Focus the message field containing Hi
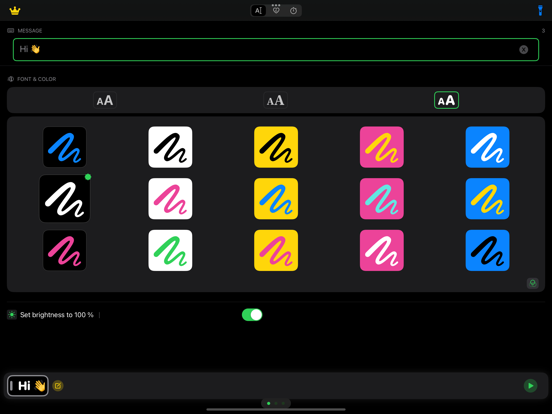 click(x=276, y=50)
